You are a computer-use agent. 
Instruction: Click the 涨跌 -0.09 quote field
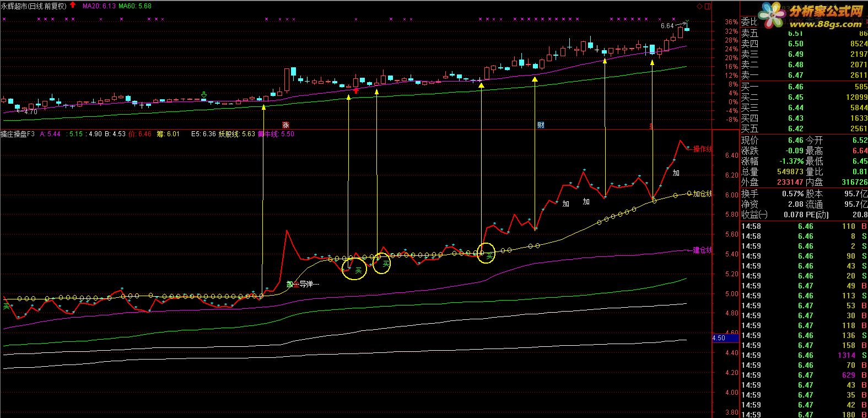tap(772, 151)
